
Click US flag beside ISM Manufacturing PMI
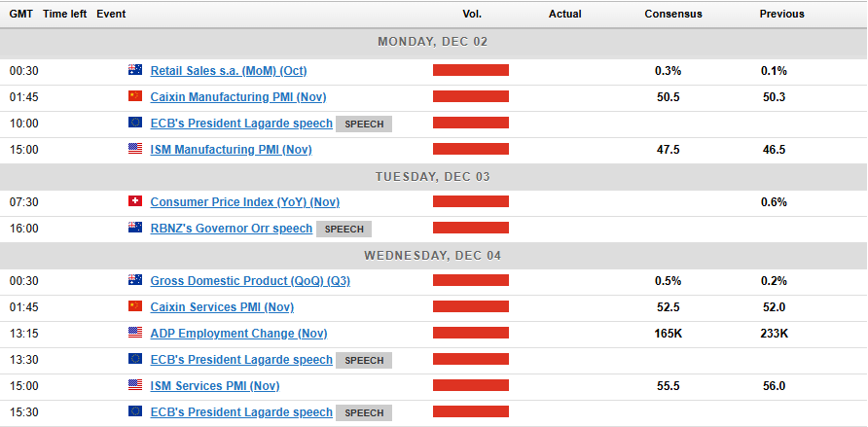(x=134, y=150)
